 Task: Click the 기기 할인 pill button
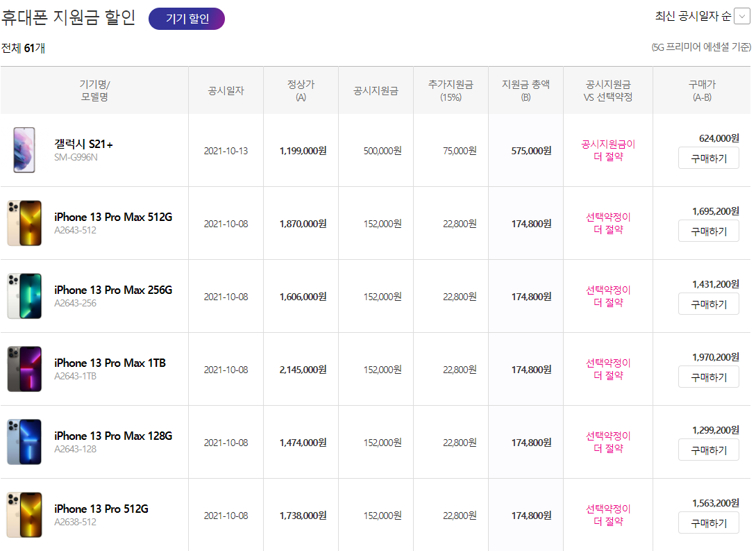tap(187, 19)
